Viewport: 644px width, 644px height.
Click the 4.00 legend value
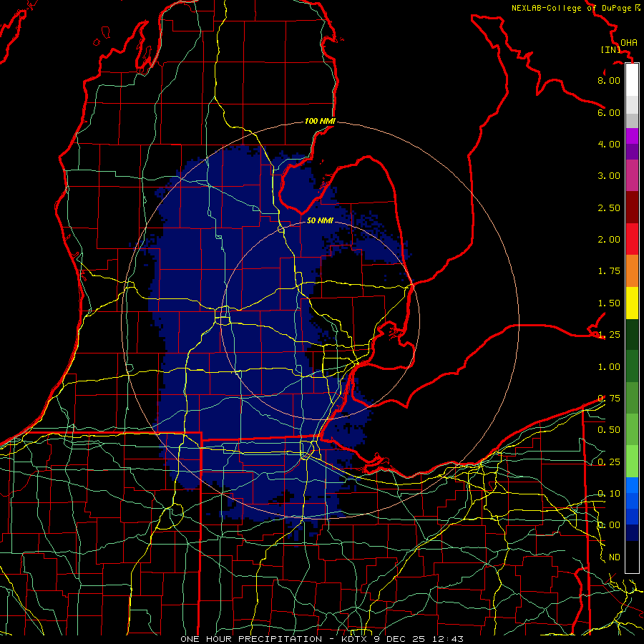coord(609,144)
